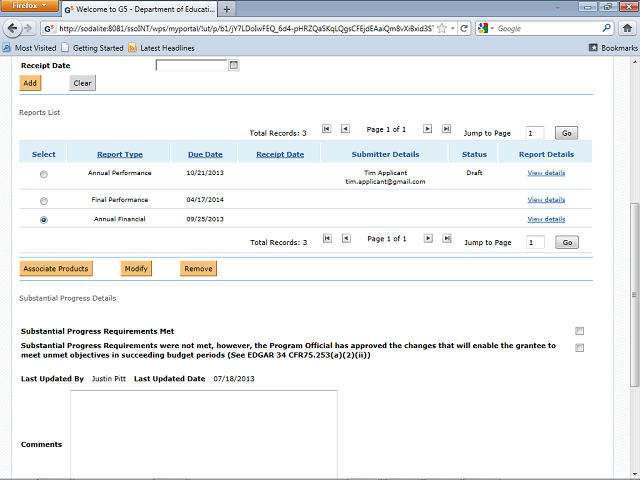640x480 pixels.
Task: Check Substantial Progress Requirements Met box
Action: (x=579, y=331)
